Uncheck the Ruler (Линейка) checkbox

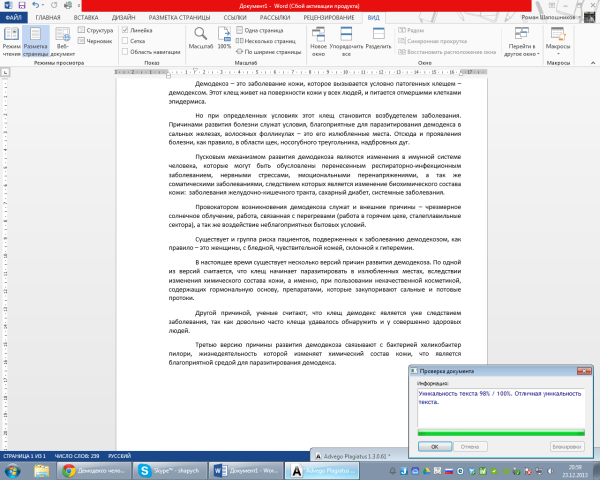pyautogui.click(x=125, y=30)
